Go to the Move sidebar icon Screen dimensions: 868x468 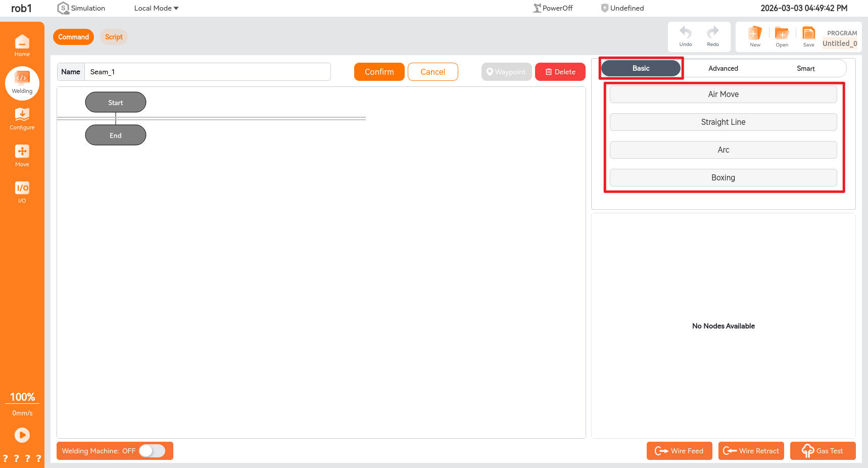22,156
